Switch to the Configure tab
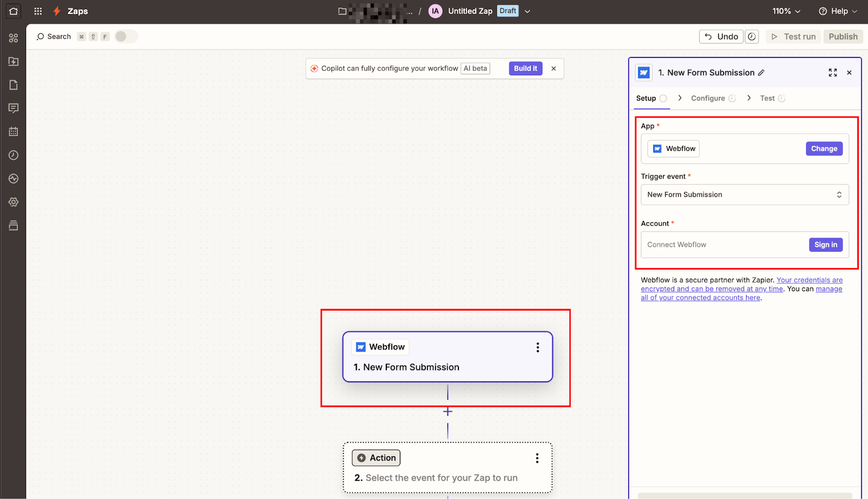This screenshot has height=499, width=868. click(713, 98)
